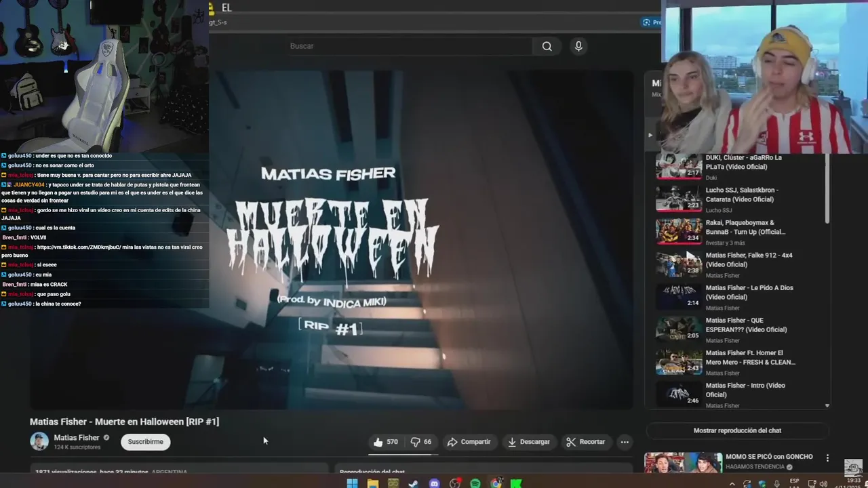This screenshot has width=868, height=488.
Task: Click the microphone icon in system tray
Action: point(777,484)
